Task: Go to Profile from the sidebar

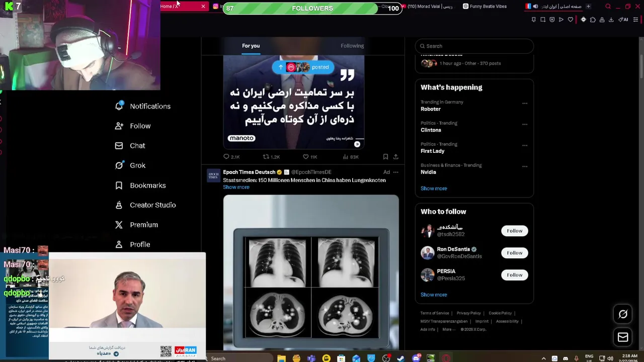Action: coord(133,244)
